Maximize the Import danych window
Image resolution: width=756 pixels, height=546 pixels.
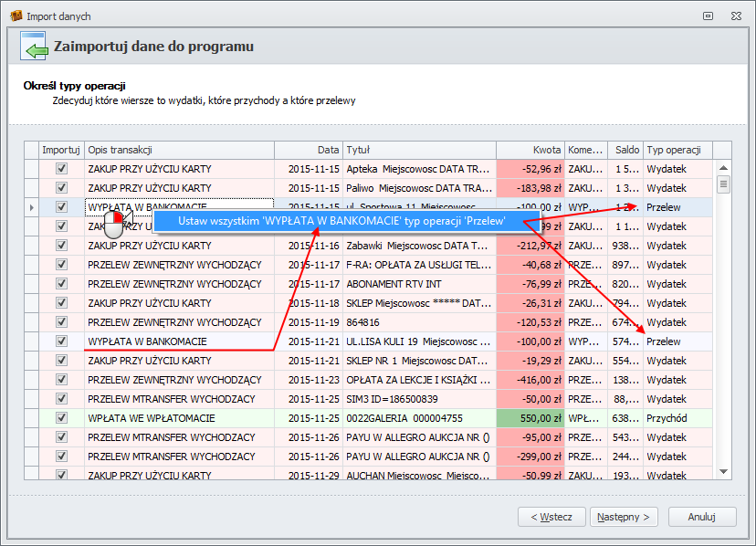[708, 16]
